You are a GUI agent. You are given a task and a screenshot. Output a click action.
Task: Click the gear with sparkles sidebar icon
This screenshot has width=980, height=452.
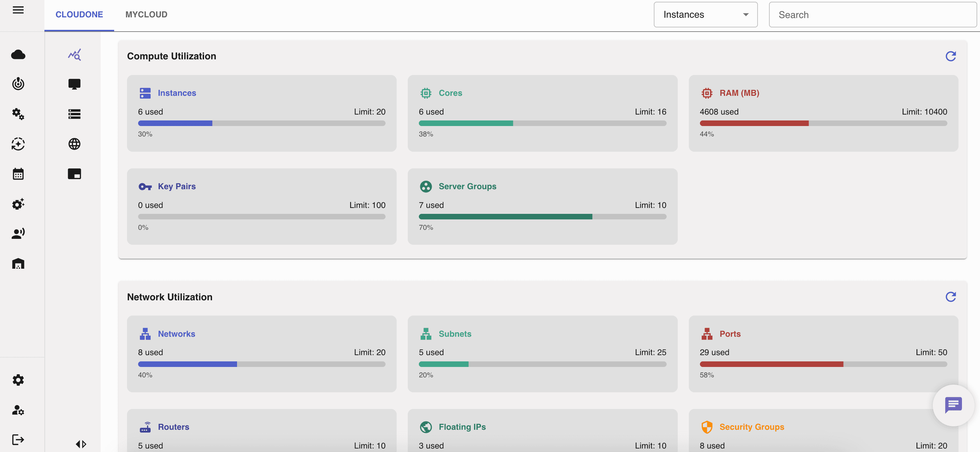pos(18,204)
